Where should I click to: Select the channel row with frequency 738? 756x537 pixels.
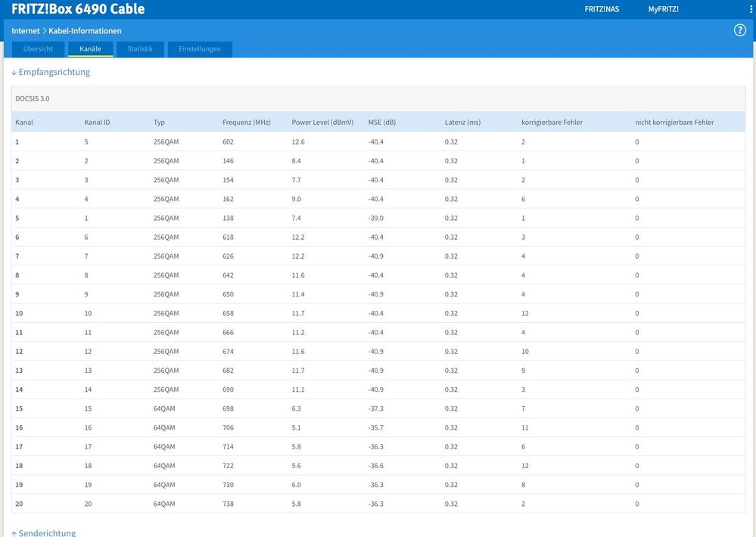pos(227,504)
